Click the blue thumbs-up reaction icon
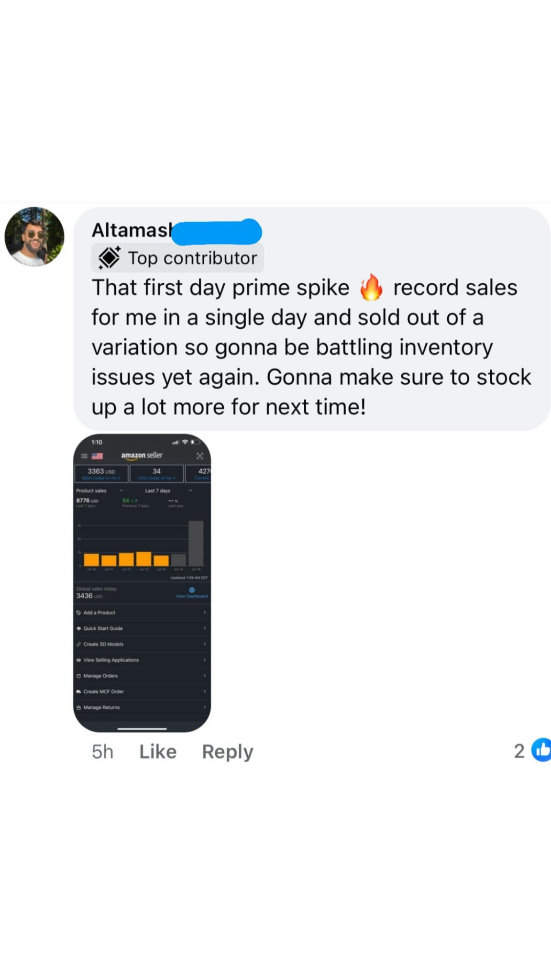The image size is (551, 980). (541, 750)
